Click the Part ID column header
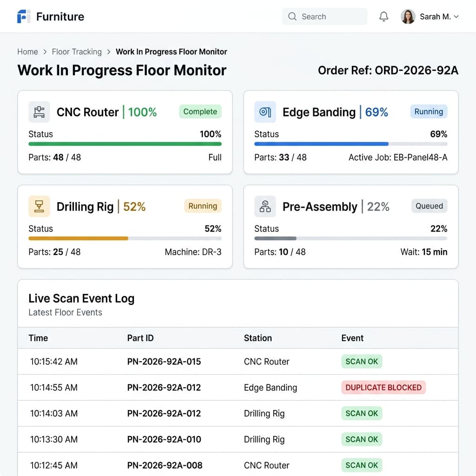This screenshot has height=476, width=476. point(140,338)
